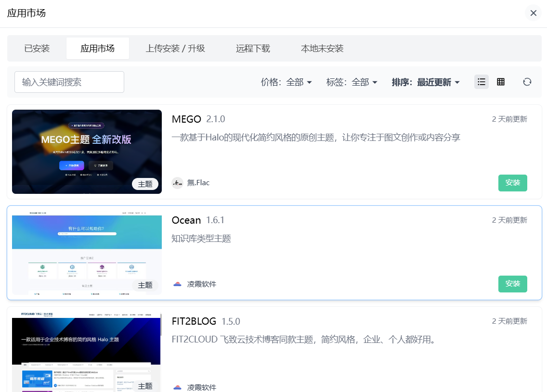Click the 应用市场 dialog title
Screen dimensions: 547x392
[26, 13]
